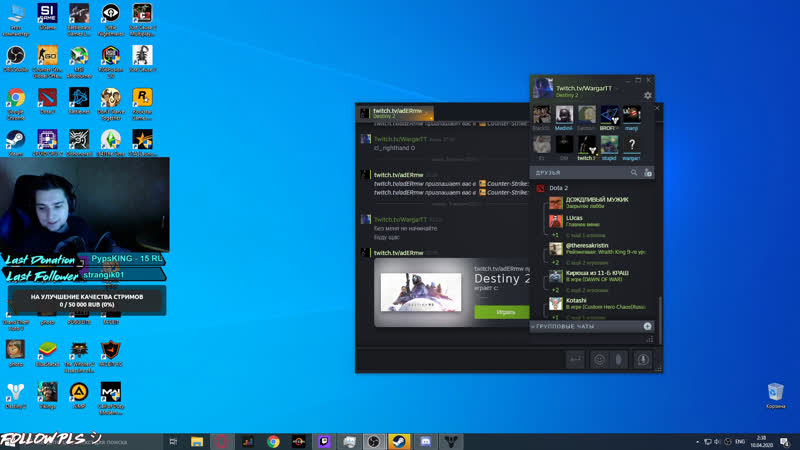
Task: Click the Destiny 2 game invite thumbnail
Action: tap(421, 292)
